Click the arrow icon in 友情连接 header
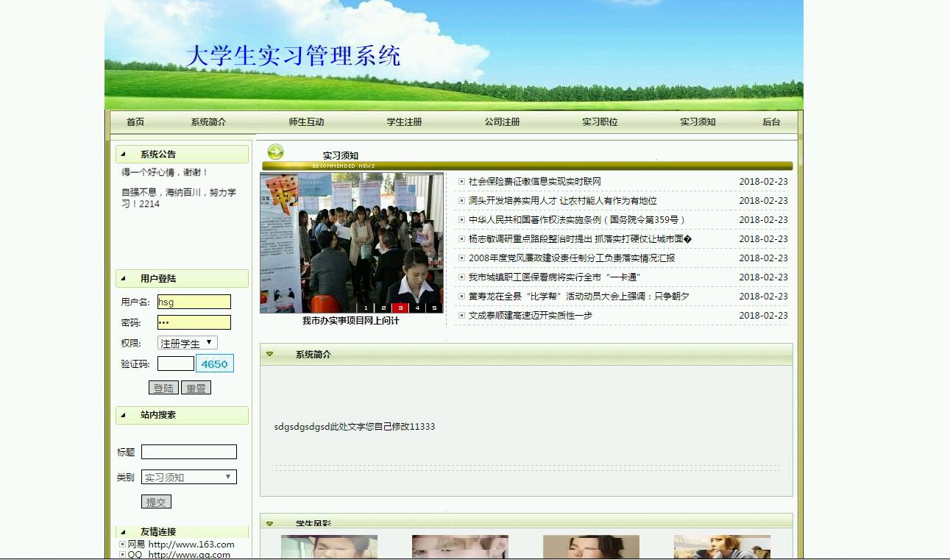Screen dimensions: 950x560 (x=124, y=532)
